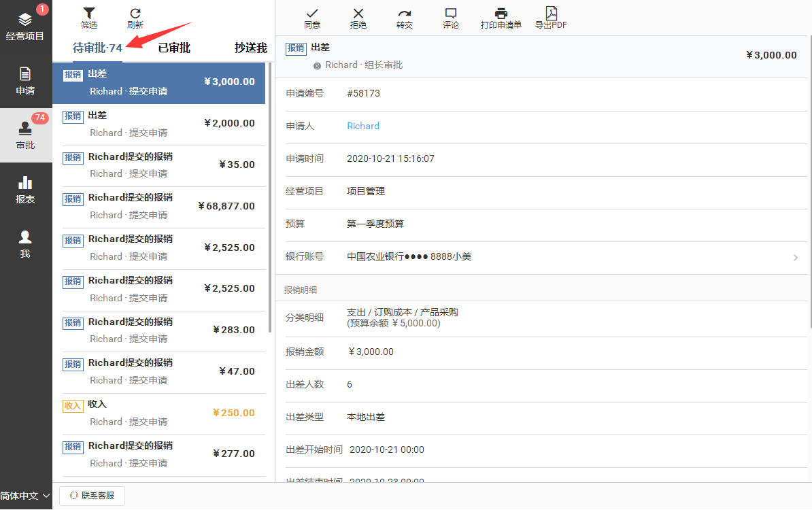This screenshot has height=510, width=812.
Task: Open applicant link Richard
Action: click(x=363, y=126)
